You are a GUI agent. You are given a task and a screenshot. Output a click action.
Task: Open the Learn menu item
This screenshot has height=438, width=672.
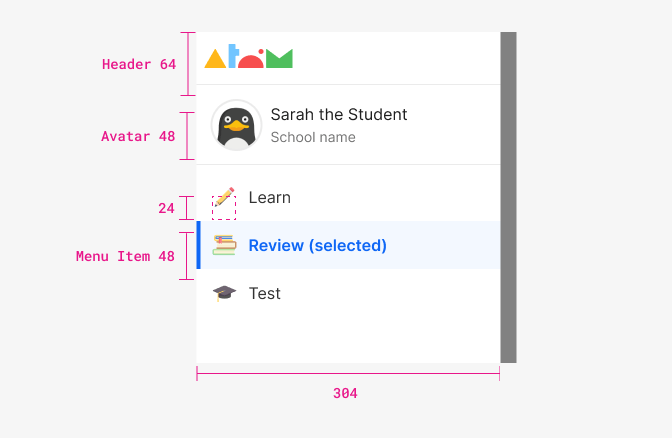coord(348,197)
